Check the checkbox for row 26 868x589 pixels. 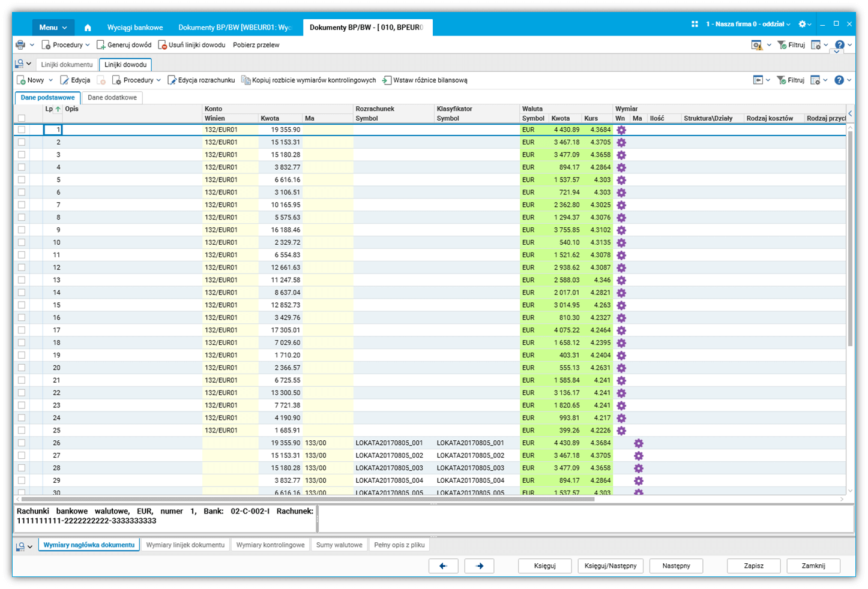(22, 443)
